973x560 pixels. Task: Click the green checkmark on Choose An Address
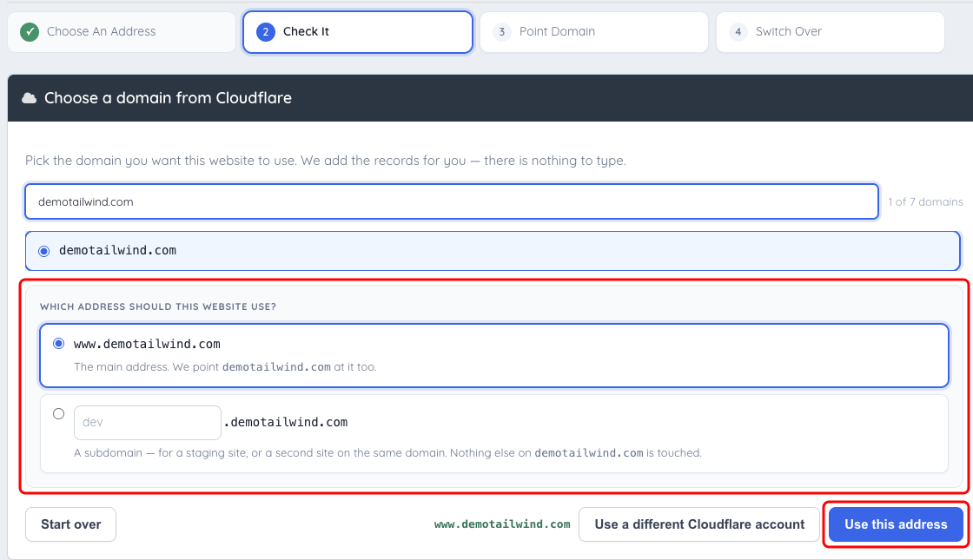[30, 31]
